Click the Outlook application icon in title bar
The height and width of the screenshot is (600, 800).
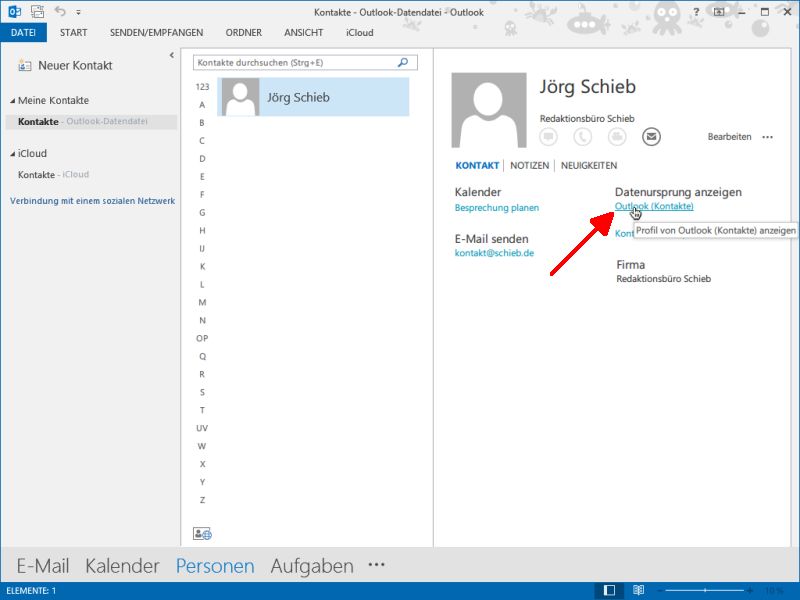(14, 11)
